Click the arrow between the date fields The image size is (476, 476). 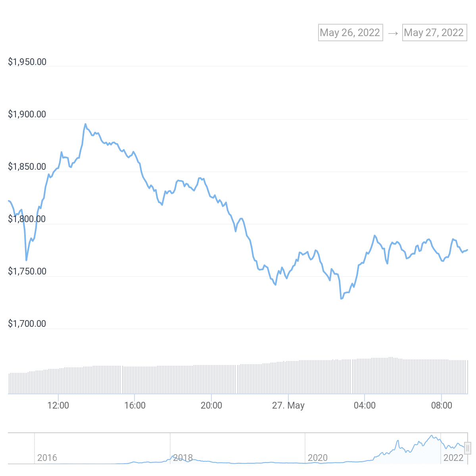[x=393, y=33]
